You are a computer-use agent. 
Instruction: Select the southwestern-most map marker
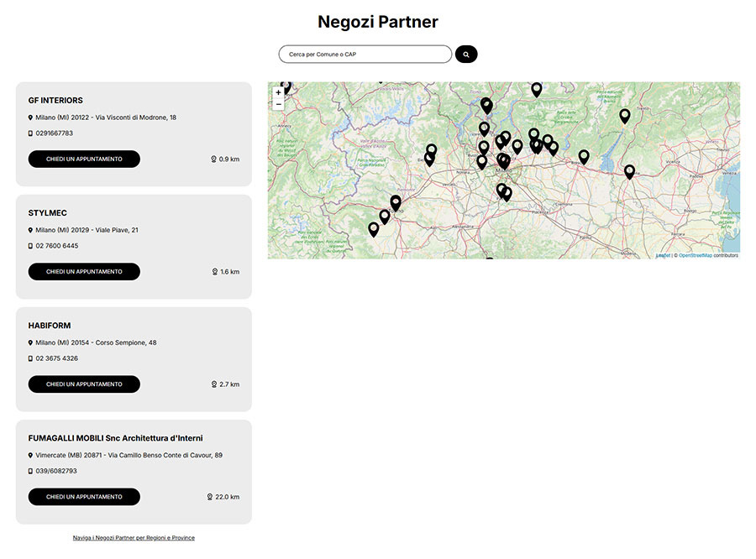[374, 228]
